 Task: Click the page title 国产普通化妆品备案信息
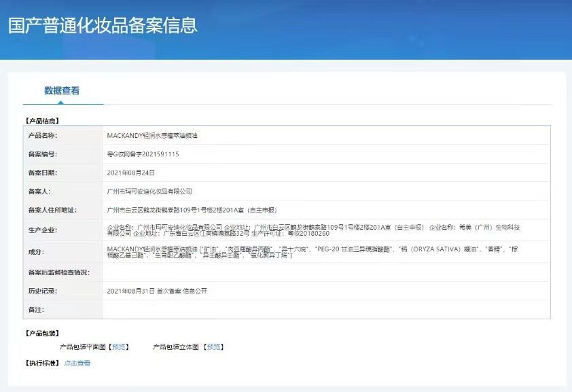103,25
